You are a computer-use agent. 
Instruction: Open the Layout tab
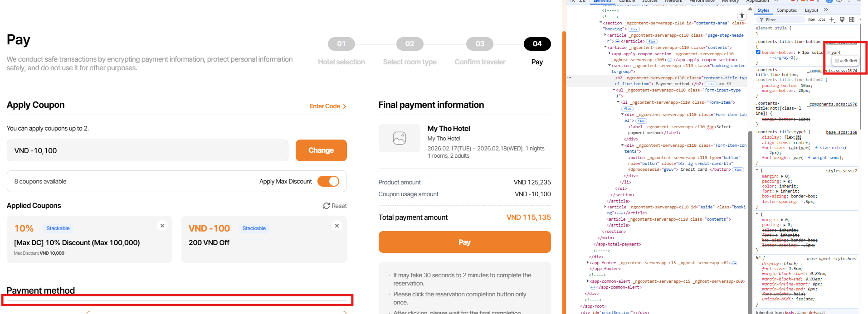tap(811, 10)
